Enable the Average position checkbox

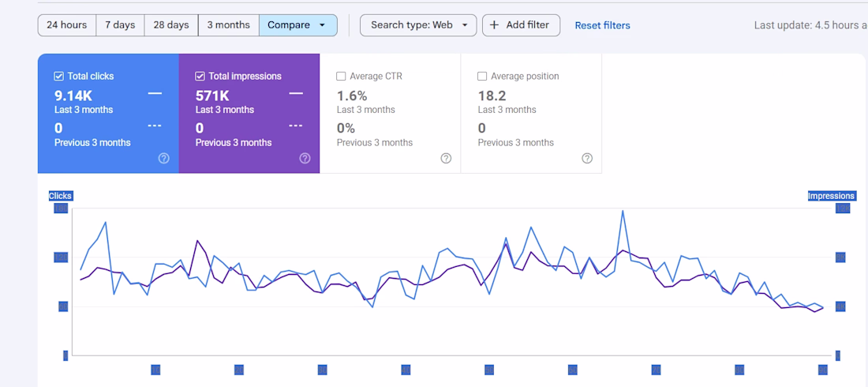click(482, 77)
